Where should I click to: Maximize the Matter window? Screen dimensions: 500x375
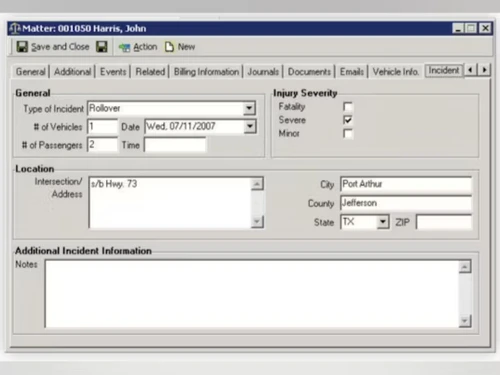471,28
